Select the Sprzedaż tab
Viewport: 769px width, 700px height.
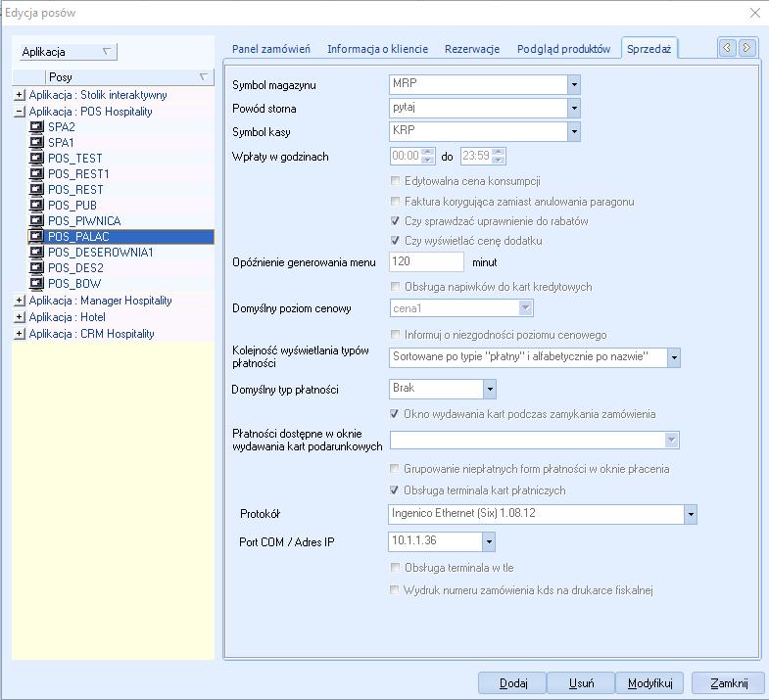(649, 49)
